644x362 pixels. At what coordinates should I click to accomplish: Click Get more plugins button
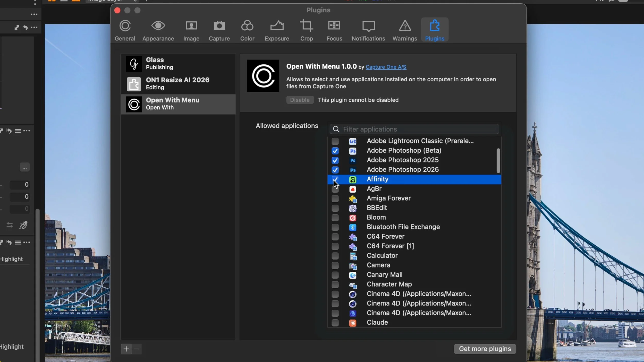tap(485, 349)
